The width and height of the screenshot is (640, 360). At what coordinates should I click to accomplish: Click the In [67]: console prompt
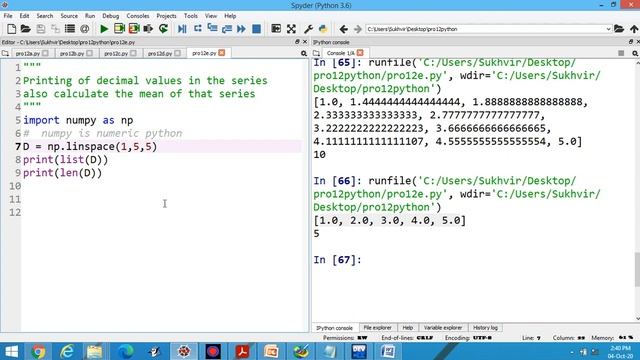[337, 260]
